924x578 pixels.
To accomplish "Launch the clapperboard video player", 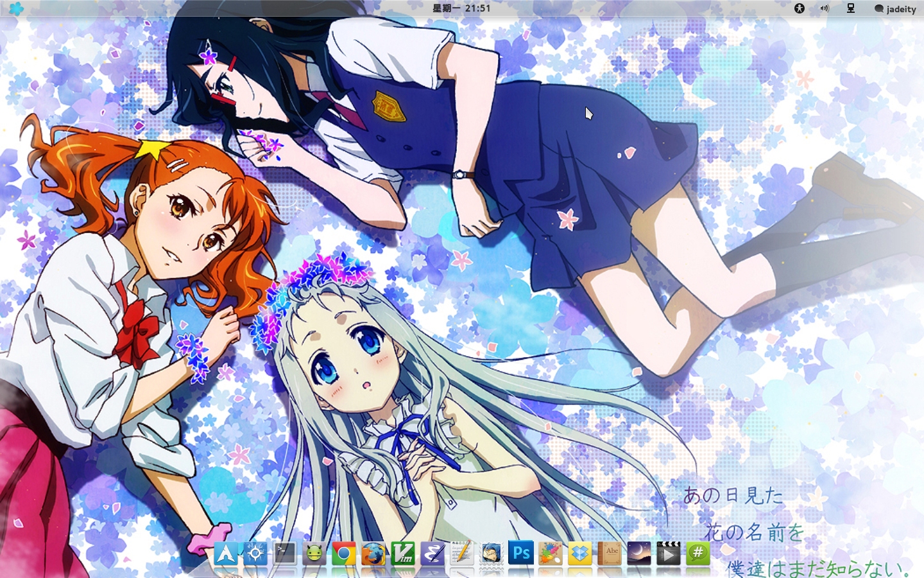I will tap(669, 554).
